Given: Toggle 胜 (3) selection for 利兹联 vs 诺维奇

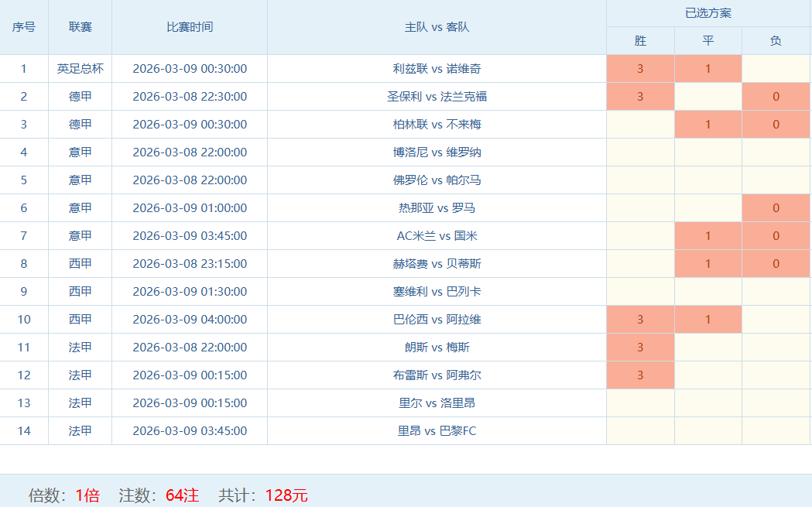Looking at the screenshot, I should (x=640, y=69).
